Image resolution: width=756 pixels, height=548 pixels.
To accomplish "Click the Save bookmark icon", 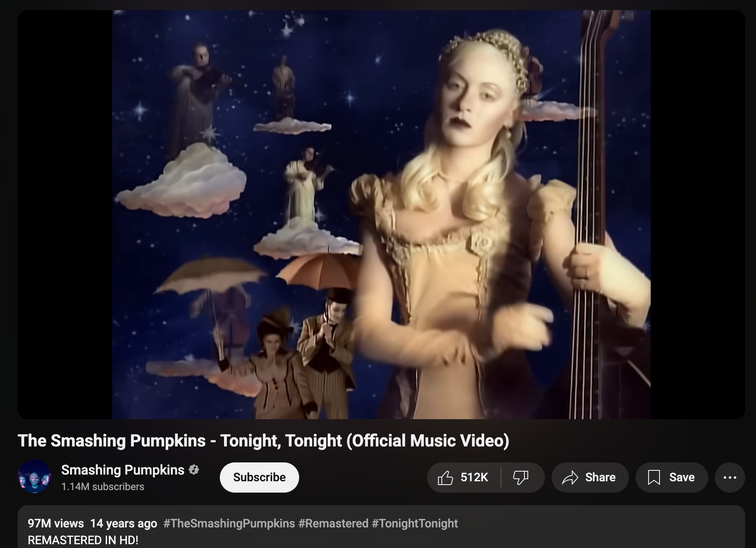I will tap(654, 478).
